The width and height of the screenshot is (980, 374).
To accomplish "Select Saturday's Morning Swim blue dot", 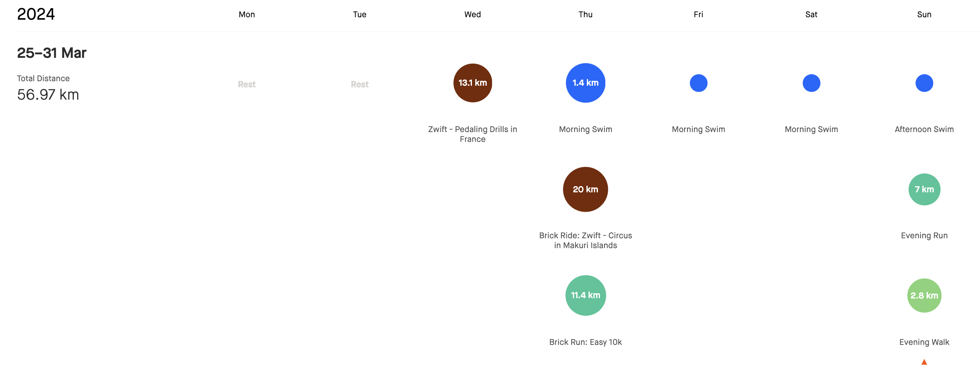I will coord(811,83).
